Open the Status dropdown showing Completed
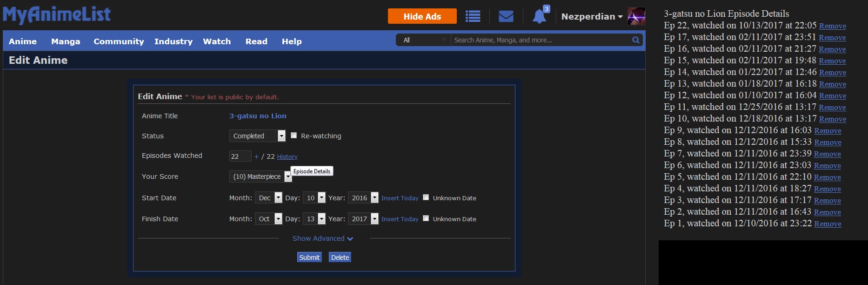The height and width of the screenshot is (285, 868). coord(257,136)
